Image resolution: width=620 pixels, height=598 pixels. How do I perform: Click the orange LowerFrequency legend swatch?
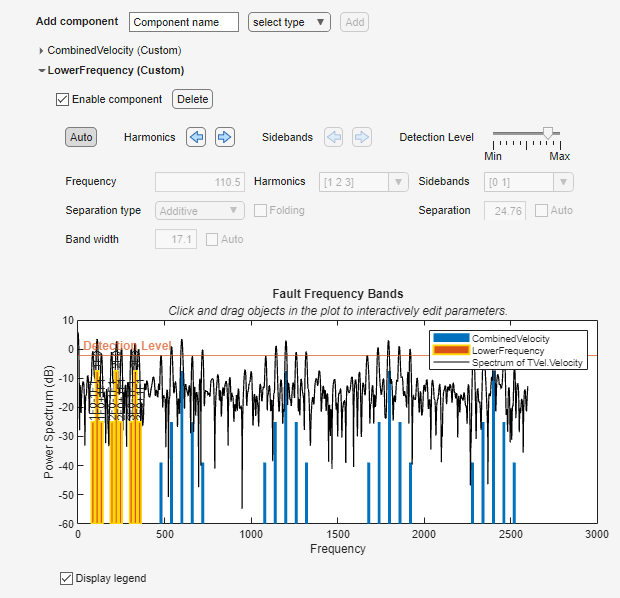(x=450, y=351)
